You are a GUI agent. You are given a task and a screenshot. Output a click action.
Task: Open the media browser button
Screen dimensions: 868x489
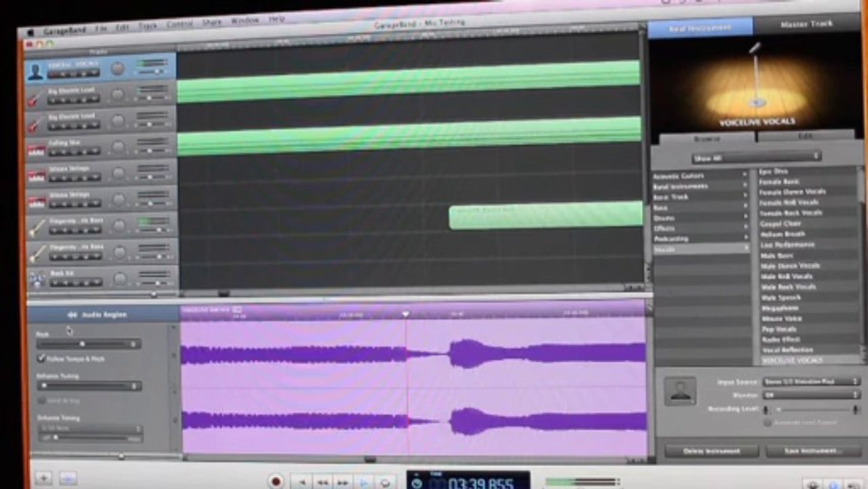point(855,485)
